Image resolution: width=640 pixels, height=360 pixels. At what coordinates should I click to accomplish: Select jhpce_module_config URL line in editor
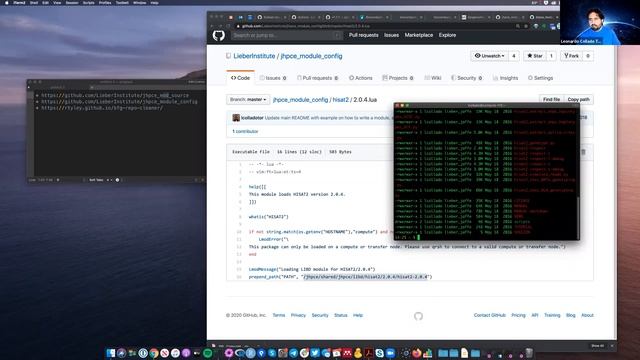(119, 102)
